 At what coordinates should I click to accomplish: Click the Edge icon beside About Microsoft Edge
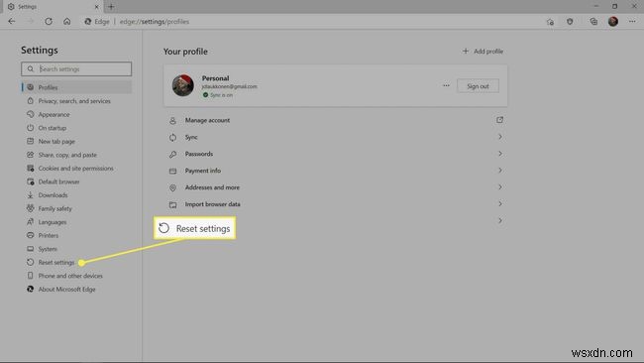(x=31, y=290)
